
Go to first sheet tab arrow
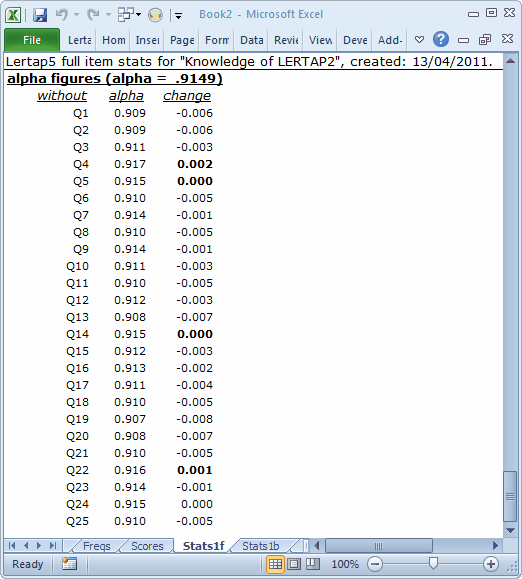pyautogui.click(x=12, y=545)
